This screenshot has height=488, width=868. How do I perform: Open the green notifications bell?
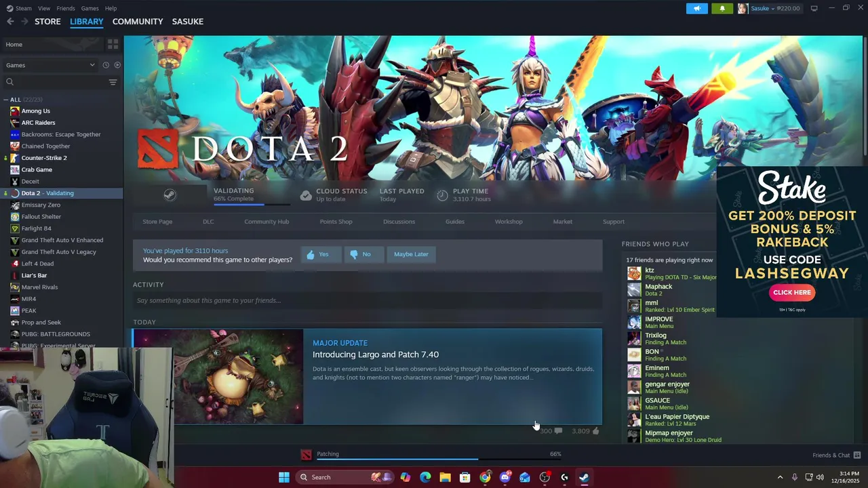722,8
